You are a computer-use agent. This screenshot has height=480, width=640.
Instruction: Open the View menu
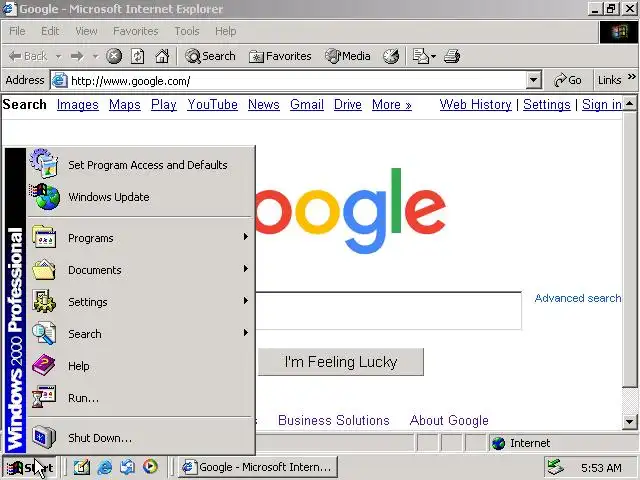[86, 31]
